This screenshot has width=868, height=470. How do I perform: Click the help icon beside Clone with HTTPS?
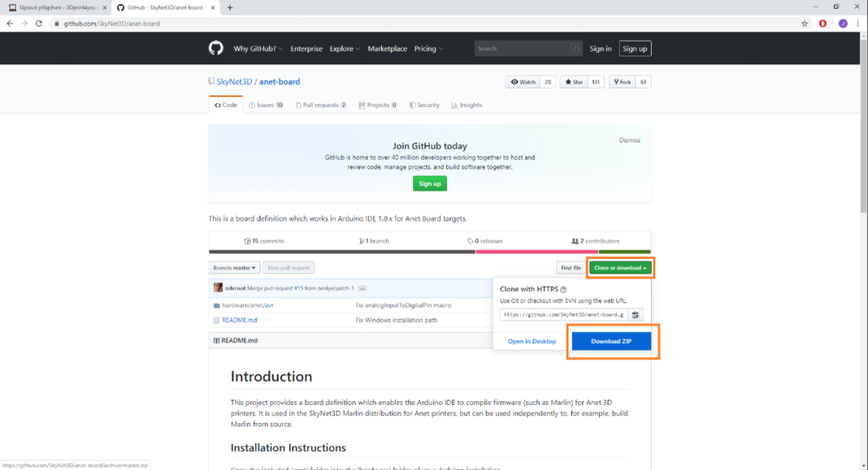(x=563, y=289)
